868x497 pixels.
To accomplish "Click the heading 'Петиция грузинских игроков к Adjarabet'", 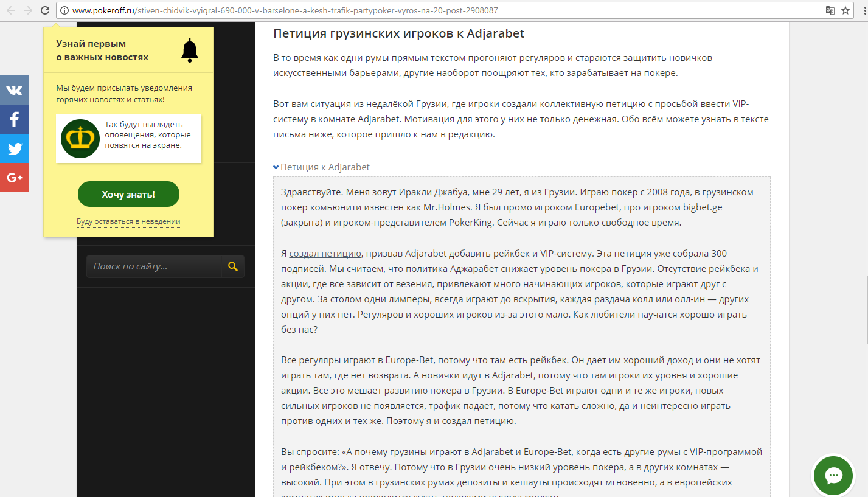I will tap(398, 33).
